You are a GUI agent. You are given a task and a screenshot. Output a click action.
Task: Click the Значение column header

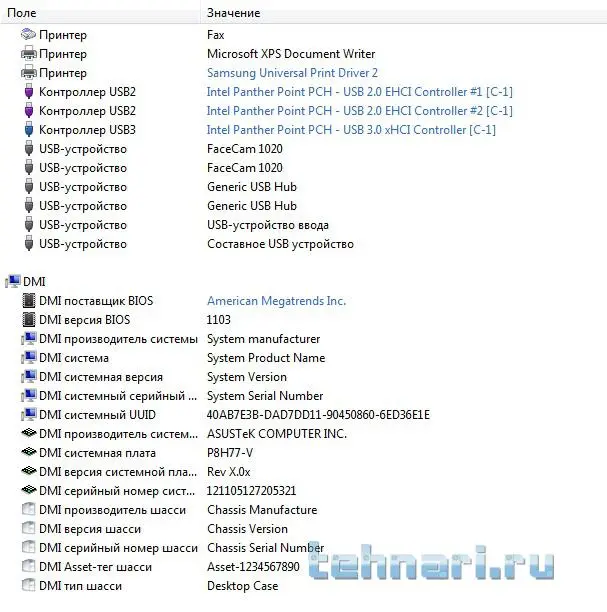[x=404, y=13]
